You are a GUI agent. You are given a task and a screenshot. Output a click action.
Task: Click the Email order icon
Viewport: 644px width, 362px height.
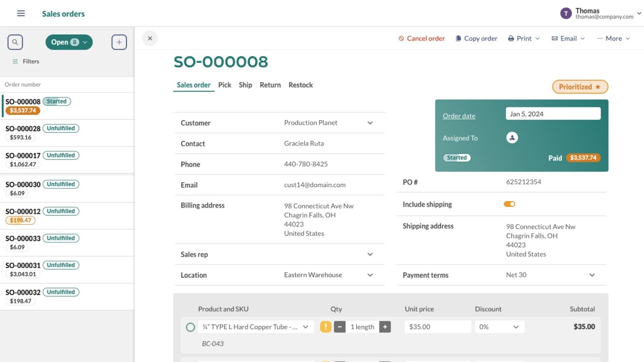[555, 38]
